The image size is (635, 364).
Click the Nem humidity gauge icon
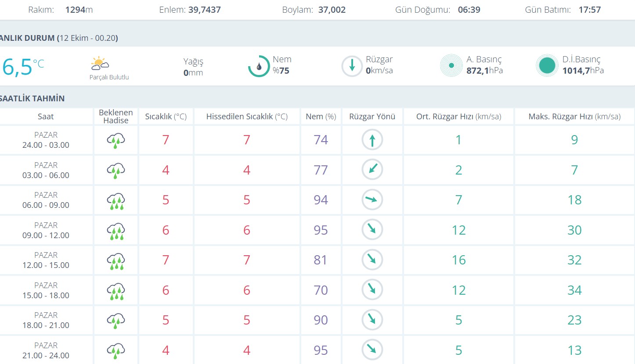[x=259, y=66]
